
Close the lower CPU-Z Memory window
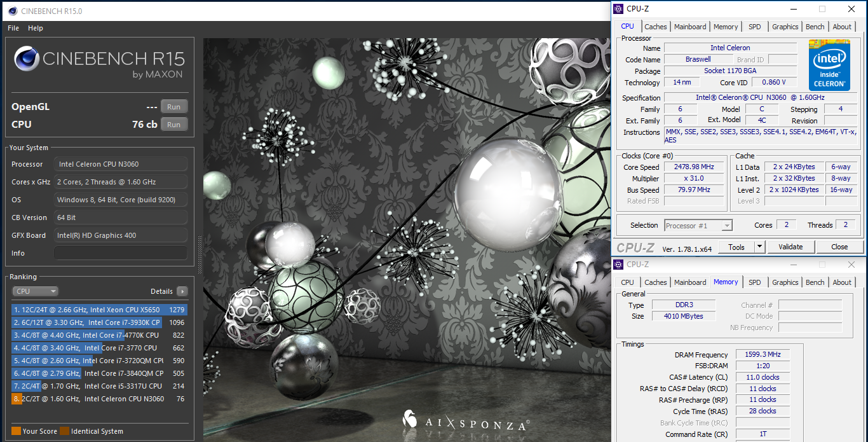pos(851,265)
